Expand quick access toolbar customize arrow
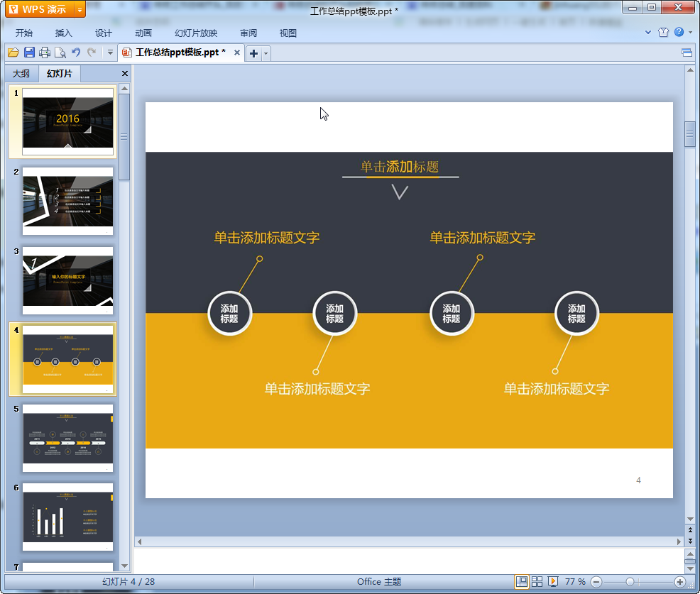The height and width of the screenshot is (594, 700). point(110,53)
